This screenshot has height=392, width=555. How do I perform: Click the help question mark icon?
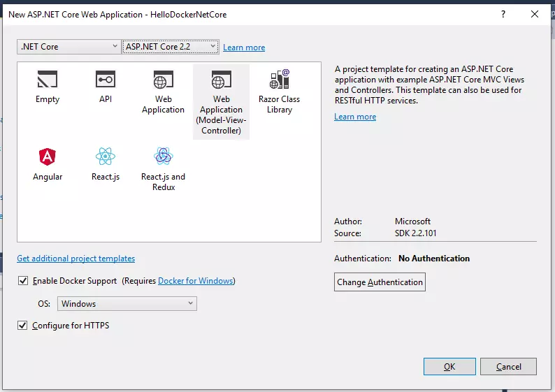tap(503, 14)
